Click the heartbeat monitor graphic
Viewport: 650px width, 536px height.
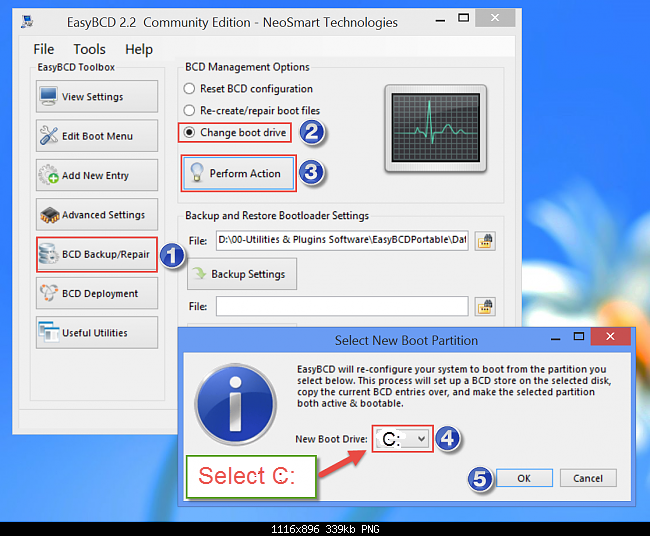click(435, 128)
